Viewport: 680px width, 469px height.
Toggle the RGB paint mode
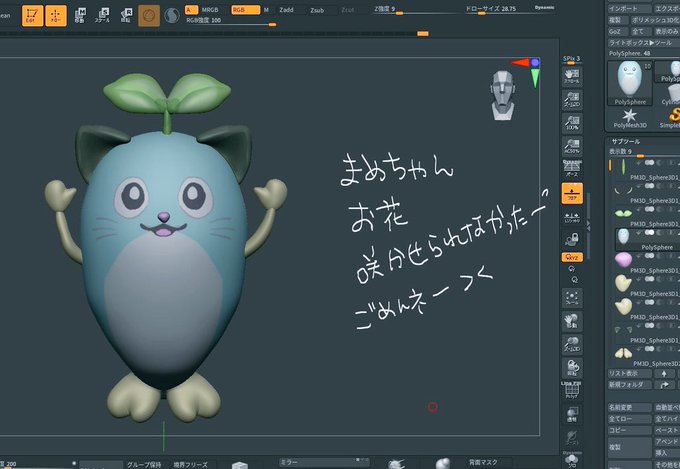[245, 10]
